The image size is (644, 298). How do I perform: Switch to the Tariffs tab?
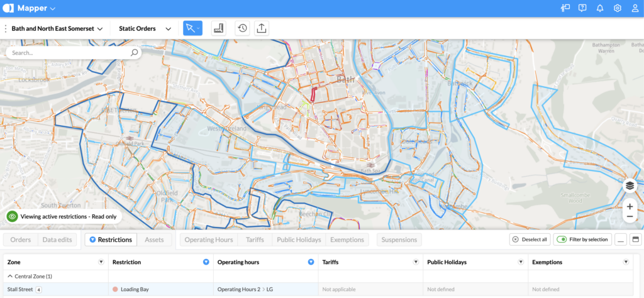[255, 240]
